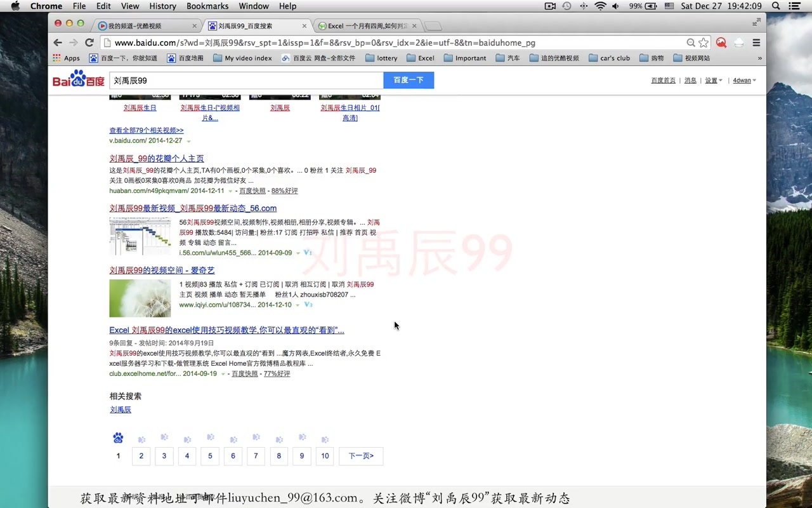Click the browser forward arrow

click(x=74, y=43)
